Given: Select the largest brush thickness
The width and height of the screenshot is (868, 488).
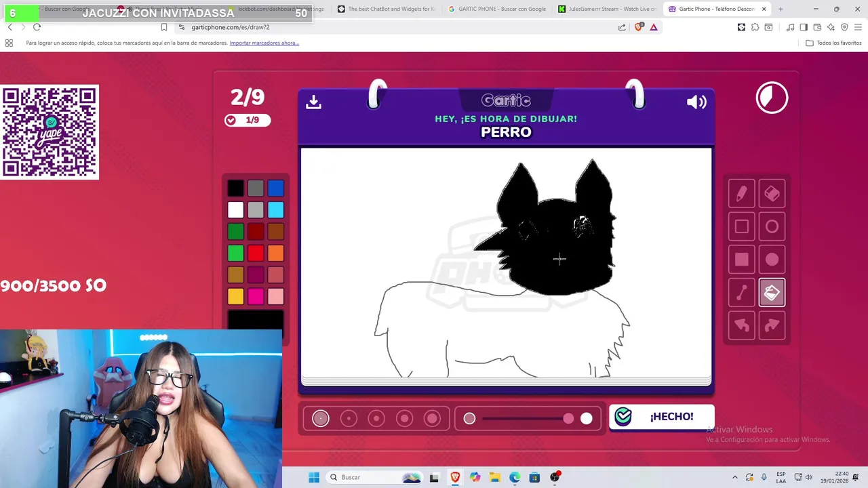Looking at the screenshot, I should point(433,419).
